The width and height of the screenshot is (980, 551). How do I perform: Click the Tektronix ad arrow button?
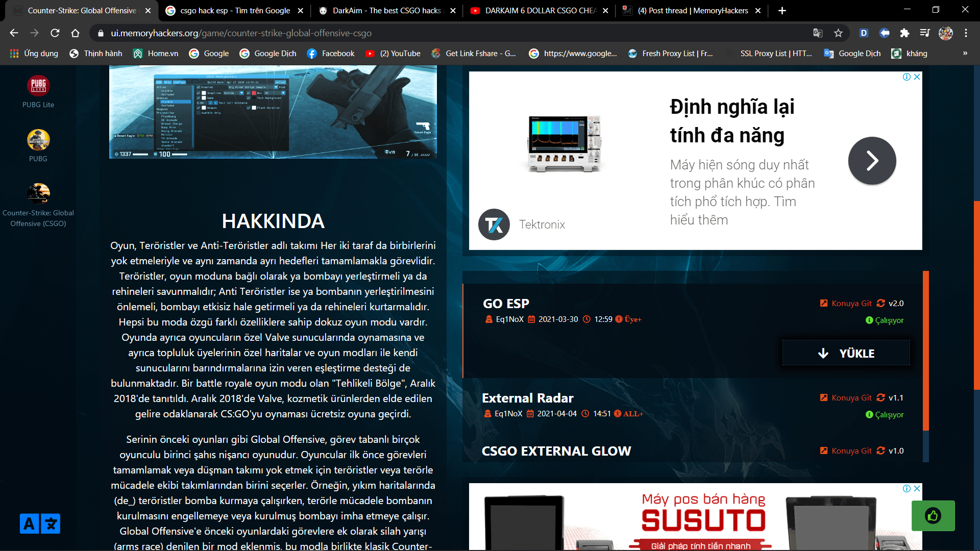pyautogui.click(x=872, y=161)
